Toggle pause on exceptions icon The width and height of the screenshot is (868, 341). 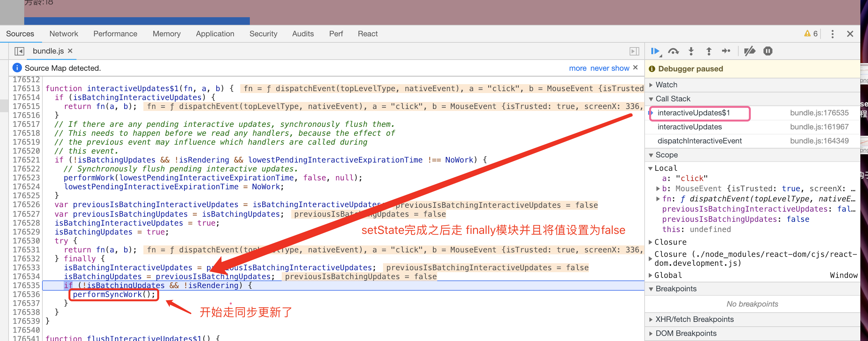point(768,51)
